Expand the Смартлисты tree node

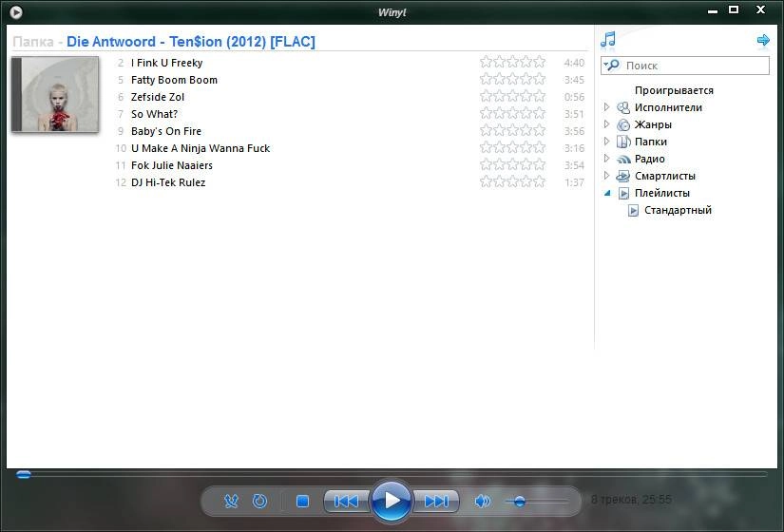606,175
